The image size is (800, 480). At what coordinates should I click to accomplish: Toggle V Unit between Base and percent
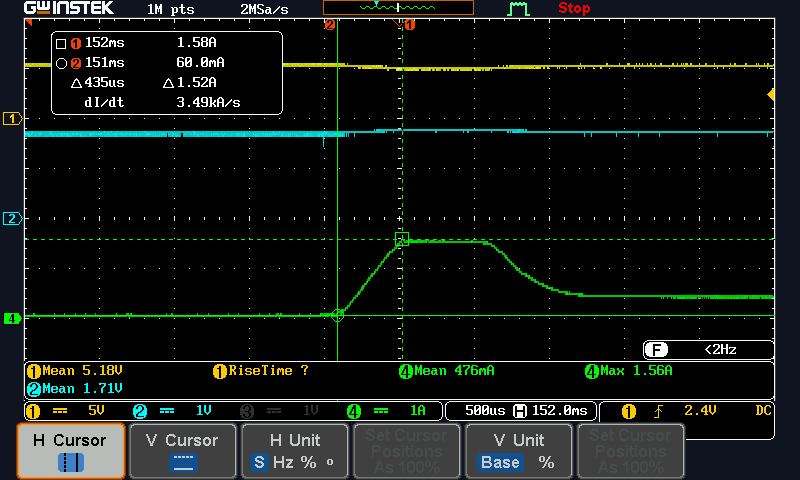click(517, 451)
